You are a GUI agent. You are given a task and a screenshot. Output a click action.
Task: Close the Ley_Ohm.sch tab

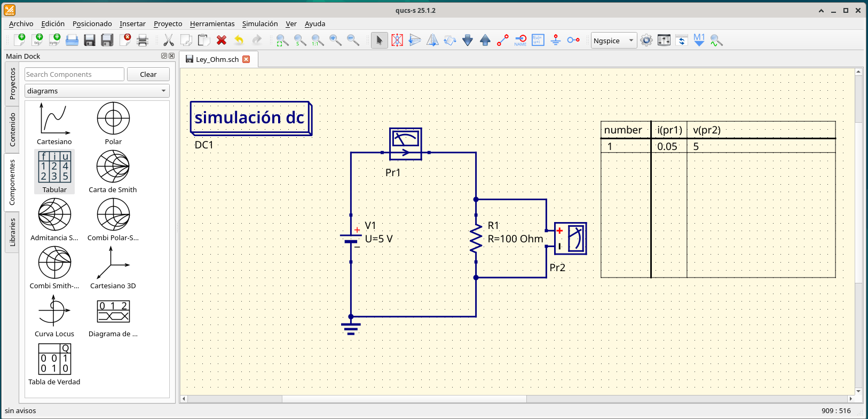(246, 59)
